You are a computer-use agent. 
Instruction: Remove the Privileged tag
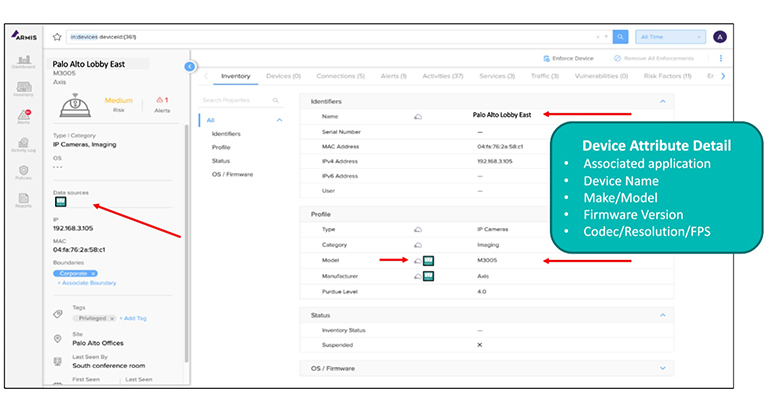click(112, 318)
